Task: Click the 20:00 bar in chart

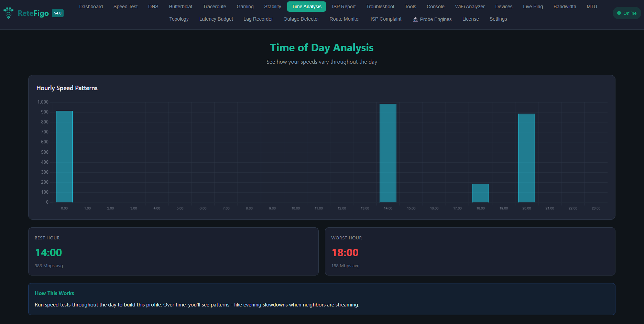Action: (x=526, y=158)
